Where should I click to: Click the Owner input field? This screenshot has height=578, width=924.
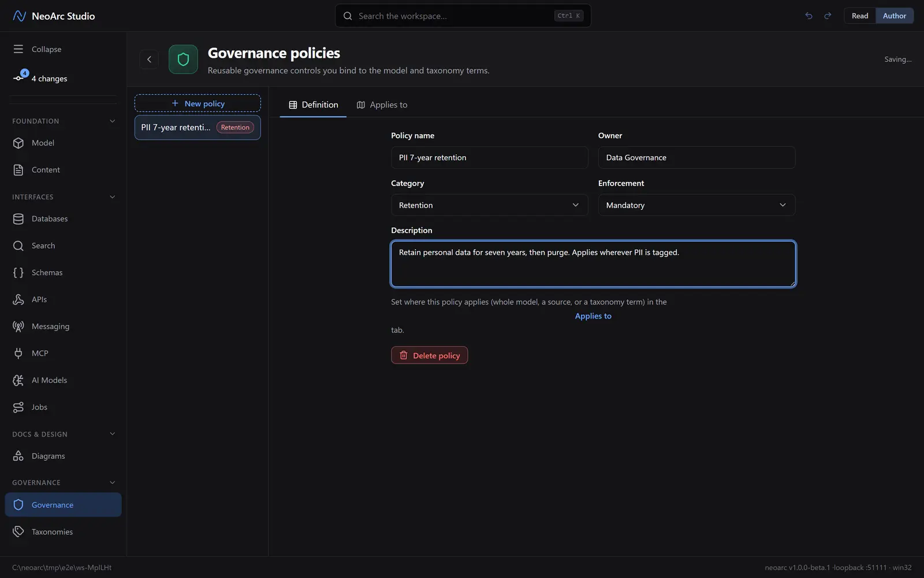coord(696,157)
